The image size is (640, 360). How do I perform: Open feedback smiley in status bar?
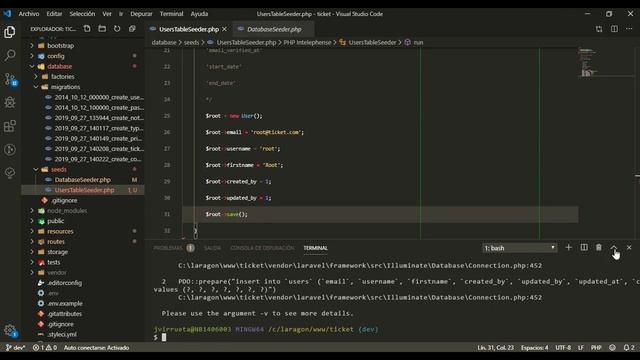pos(612,347)
